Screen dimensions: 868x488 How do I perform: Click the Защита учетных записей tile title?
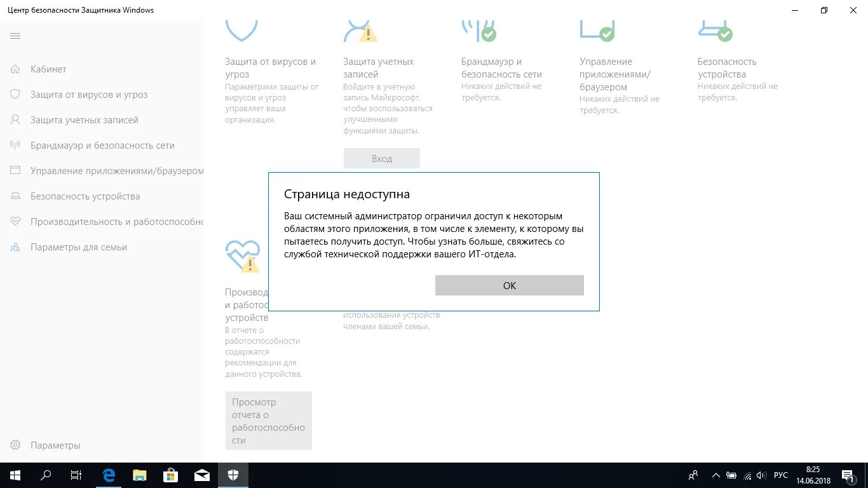point(379,68)
